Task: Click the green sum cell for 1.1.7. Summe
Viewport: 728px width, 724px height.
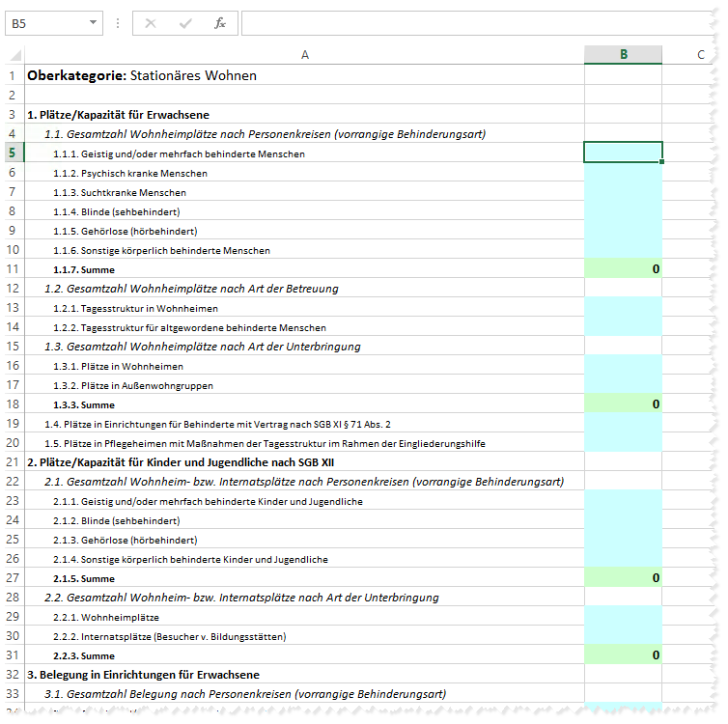Action: click(x=623, y=268)
